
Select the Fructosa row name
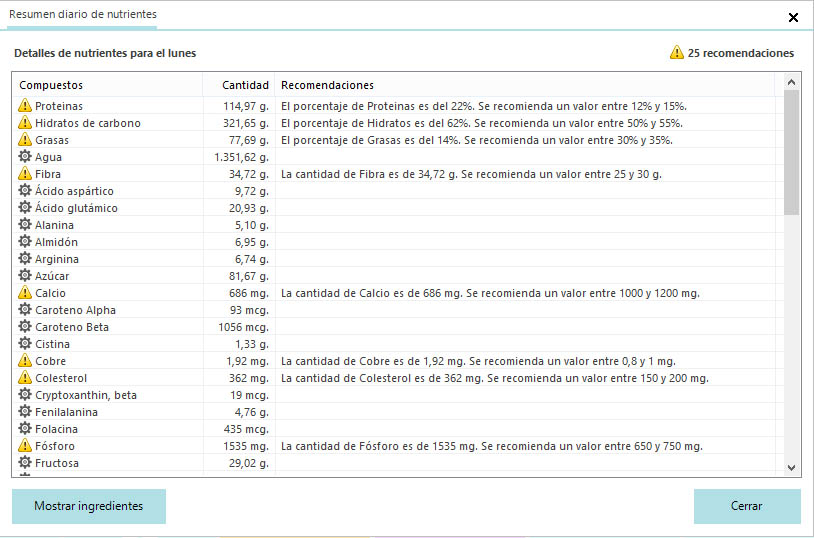[x=57, y=463]
